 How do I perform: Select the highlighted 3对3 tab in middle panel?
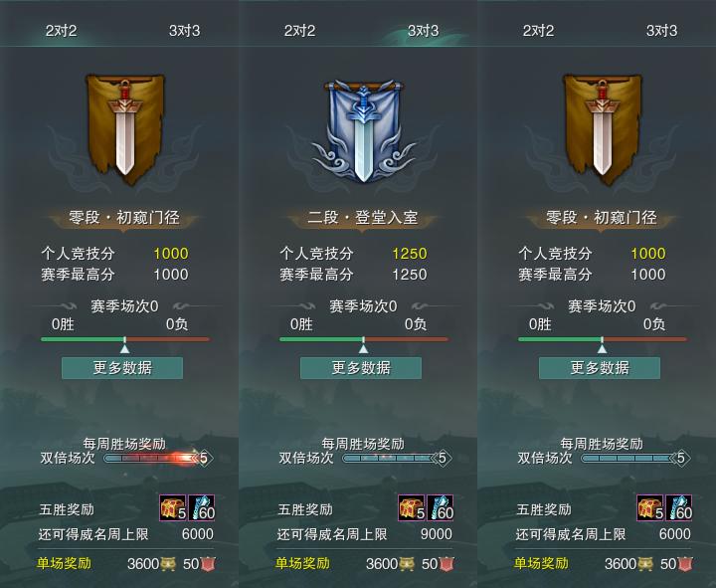(423, 31)
